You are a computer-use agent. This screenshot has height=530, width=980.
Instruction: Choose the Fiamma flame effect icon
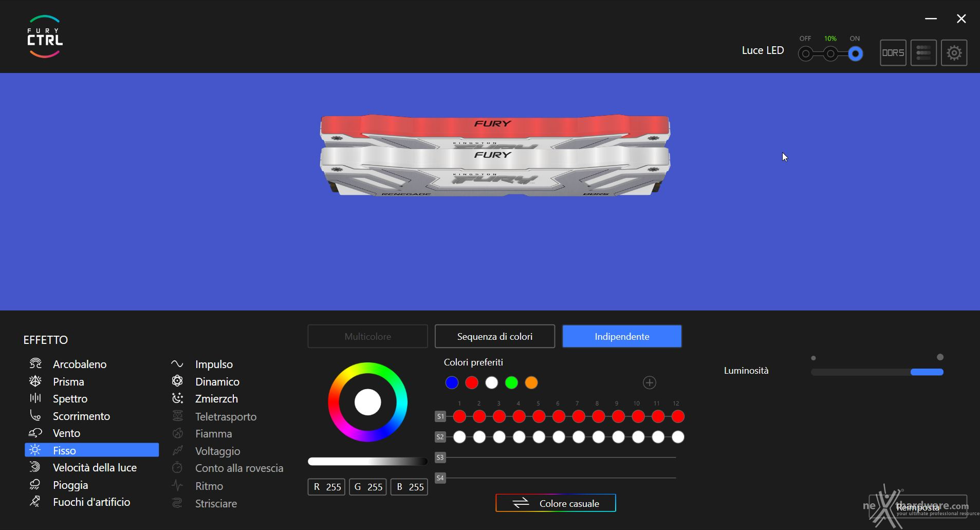177,433
